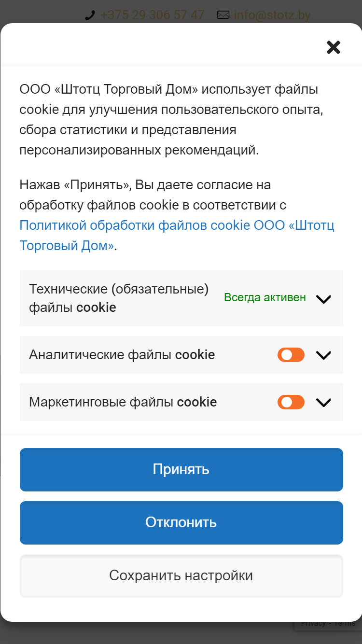The height and width of the screenshot is (644, 362).
Task: Open the reCAPTCHA Privacy link
Action: click(x=313, y=623)
